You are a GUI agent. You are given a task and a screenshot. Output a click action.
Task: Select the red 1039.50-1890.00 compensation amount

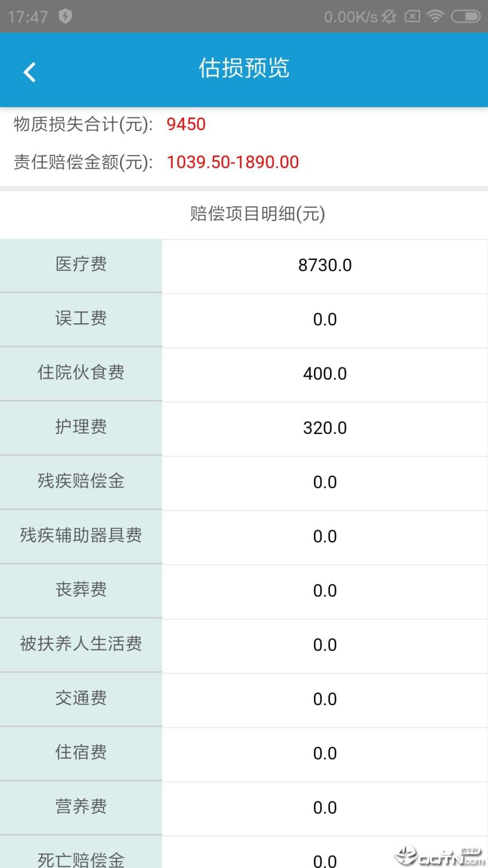pos(233,162)
